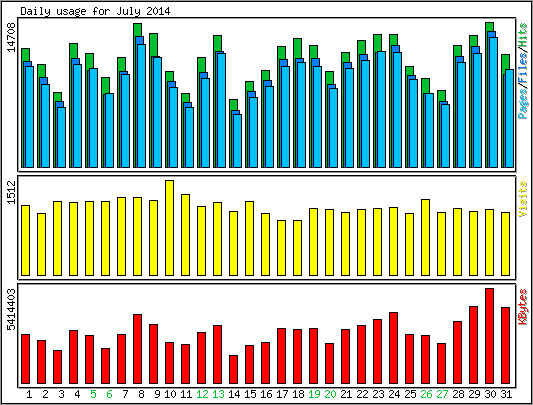Click day 31 on the x-axis
This screenshot has height=405, width=533.
[x=506, y=394]
